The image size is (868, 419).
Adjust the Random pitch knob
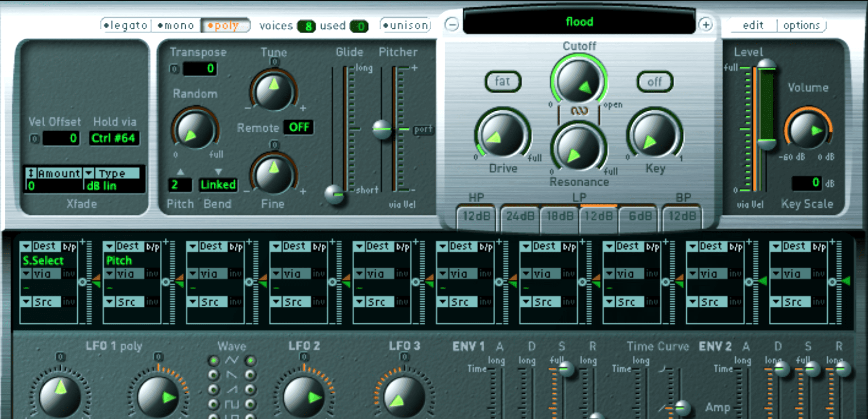[195, 130]
